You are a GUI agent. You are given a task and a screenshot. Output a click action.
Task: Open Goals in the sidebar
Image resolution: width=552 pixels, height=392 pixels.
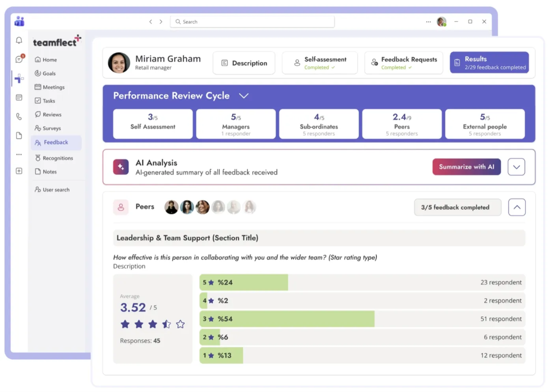(x=45, y=73)
